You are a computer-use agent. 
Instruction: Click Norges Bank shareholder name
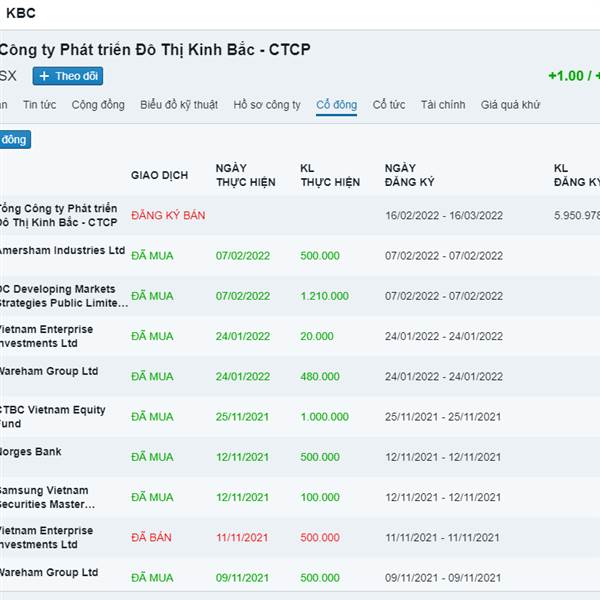31,452
